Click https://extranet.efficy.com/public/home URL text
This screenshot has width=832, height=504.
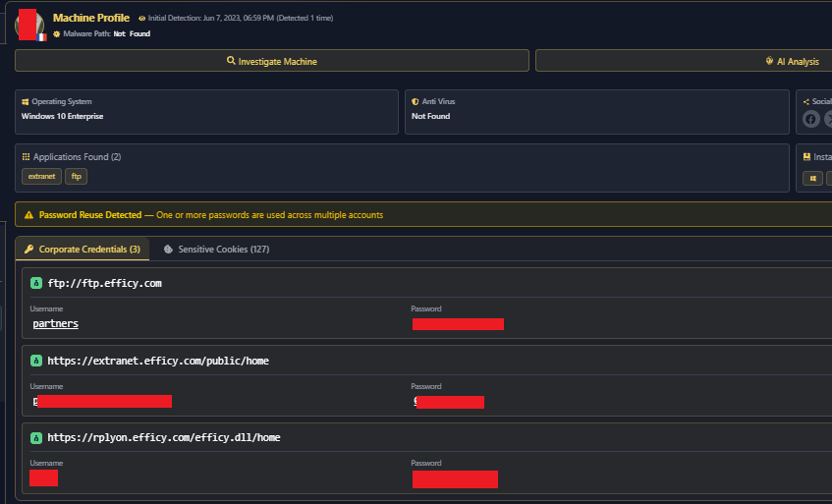(158, 361)
